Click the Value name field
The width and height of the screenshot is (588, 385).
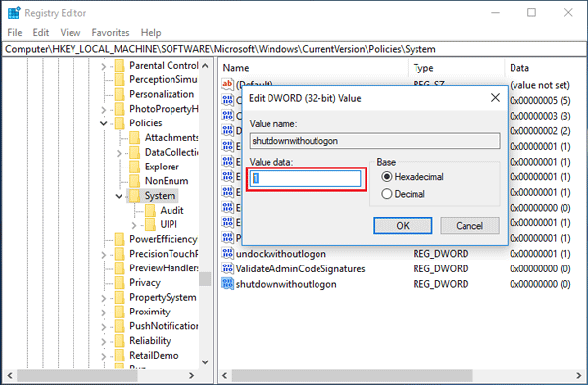click(x=374, y=141)
